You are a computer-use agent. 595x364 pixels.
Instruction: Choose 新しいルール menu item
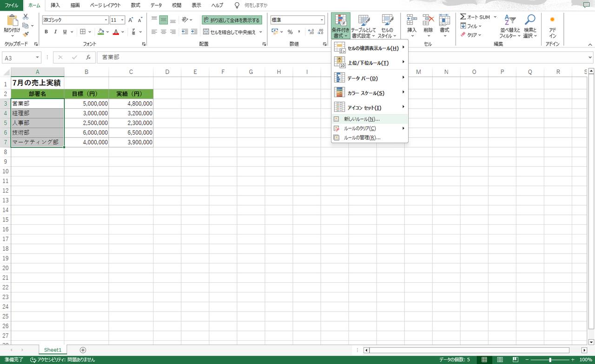(x=370, y=119)
